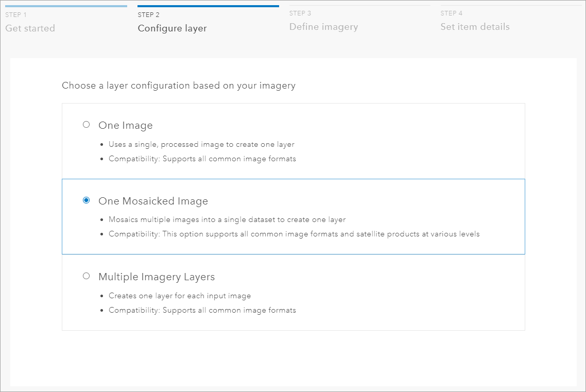Select the One Image radio button
Image resolution: width=586 pixels, height=392 pixels.
click(86, 124)
